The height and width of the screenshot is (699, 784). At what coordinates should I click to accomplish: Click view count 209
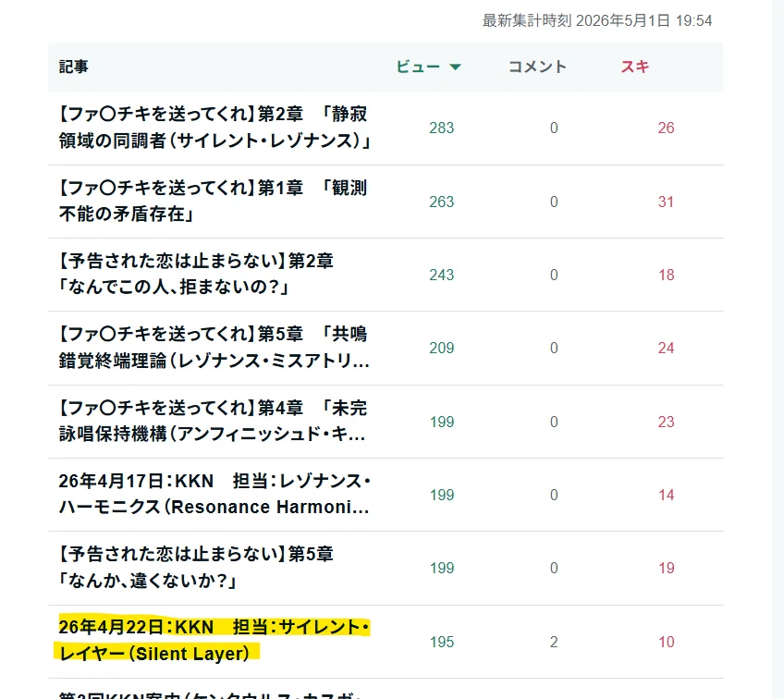(442, 348)
